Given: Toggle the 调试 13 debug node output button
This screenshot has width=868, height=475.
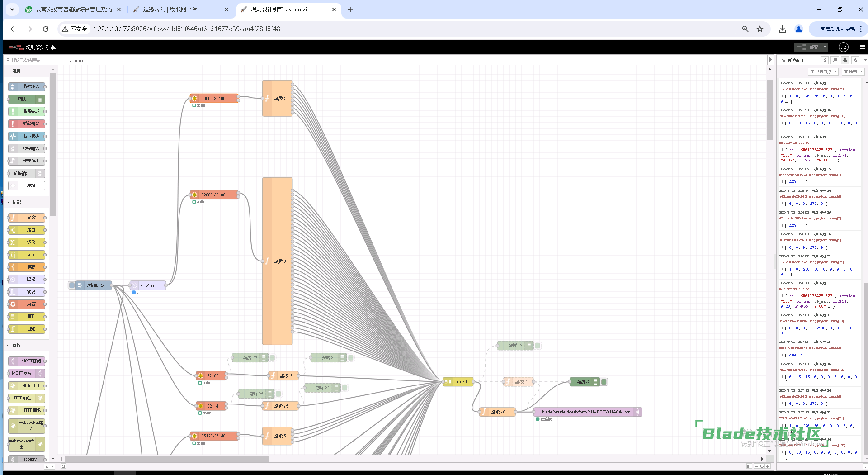Looking at the screenshot, I should click(x=538, y=346).
